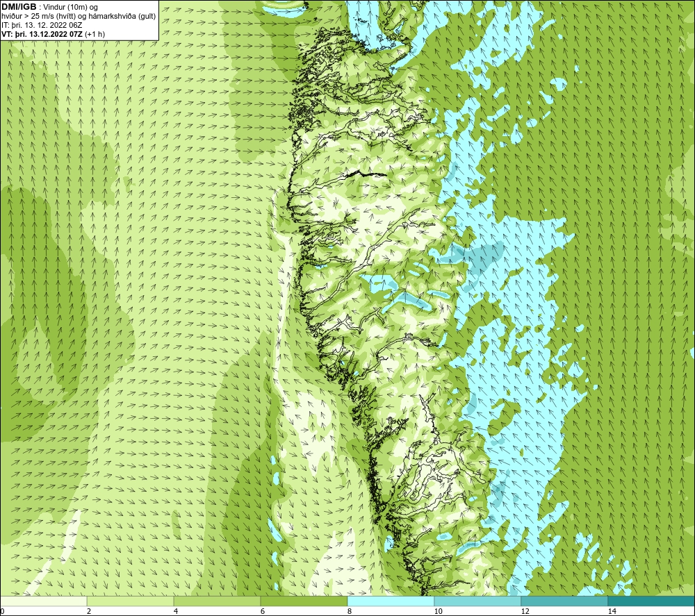
Task: Pick the 10–12 m/s cyan colour segment
Action: tap(478, 601)
